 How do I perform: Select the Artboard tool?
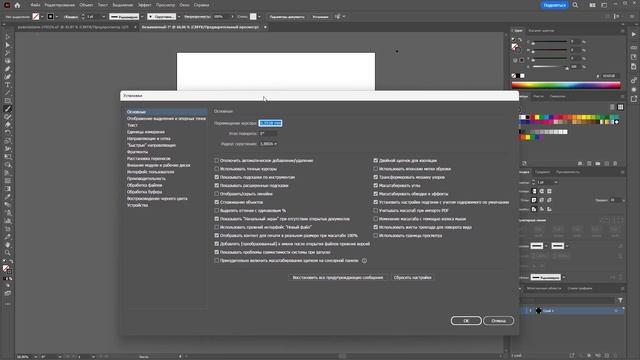click(8, 229)
